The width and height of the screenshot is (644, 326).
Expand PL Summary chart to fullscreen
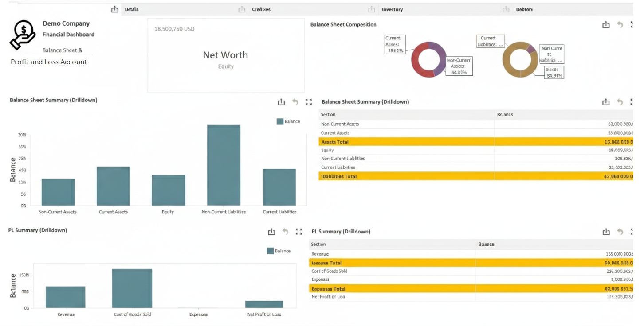pos(300,231)
